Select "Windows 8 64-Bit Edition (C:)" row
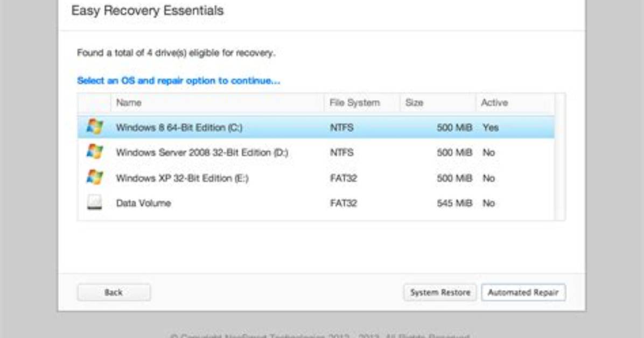This screenshot has width=644, height=338. (316, 128)
